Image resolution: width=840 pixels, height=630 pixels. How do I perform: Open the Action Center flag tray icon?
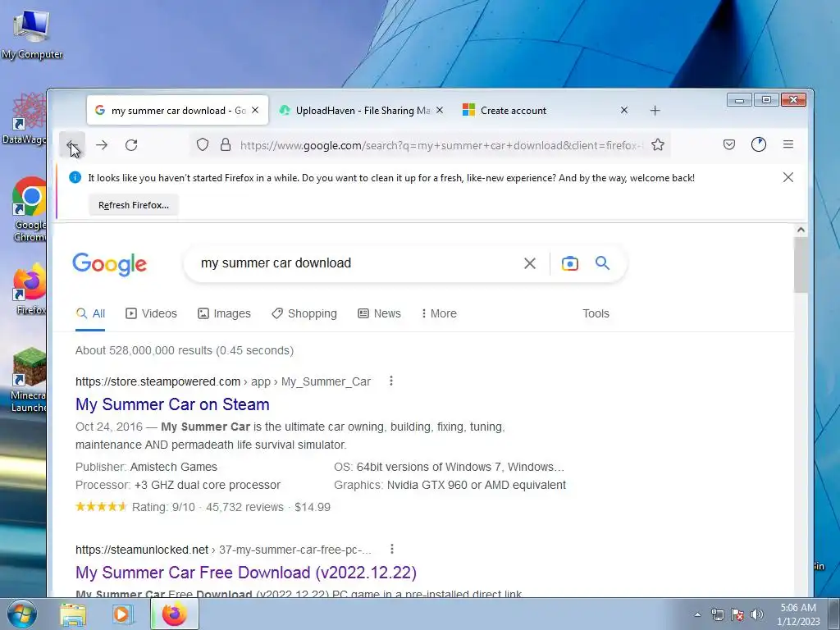[x=737, y=614]
